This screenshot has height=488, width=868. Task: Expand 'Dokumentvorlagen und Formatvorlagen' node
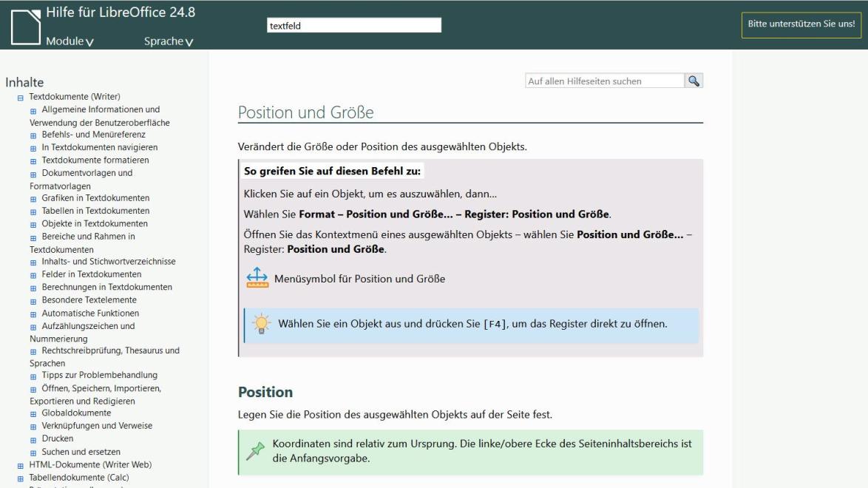click(x=33, y=174)
